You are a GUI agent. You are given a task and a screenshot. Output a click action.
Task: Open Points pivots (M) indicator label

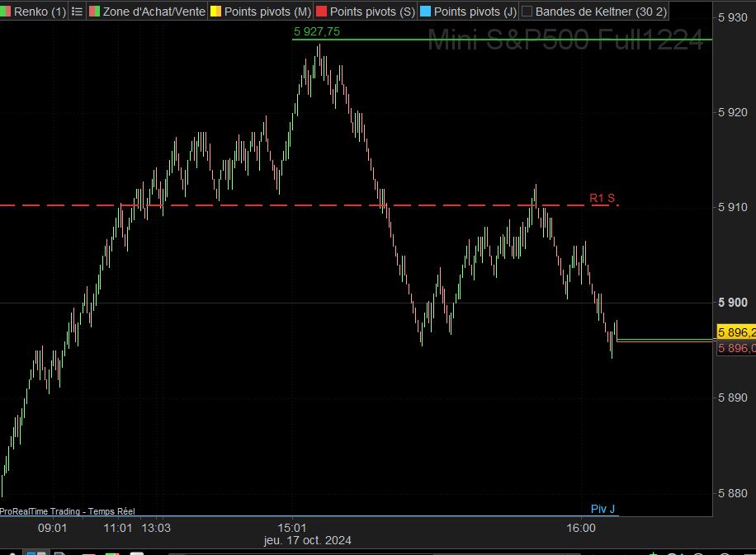tap(267, 12)
